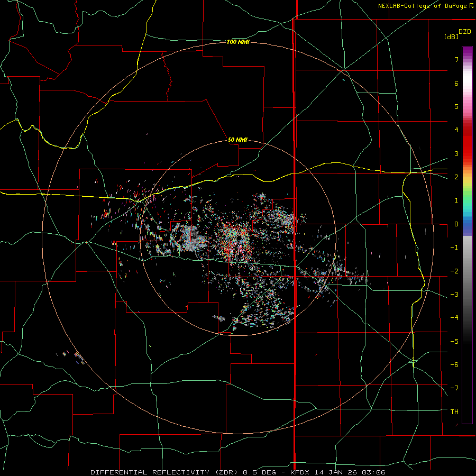Click the 5 value on color scale
476x476 pixels.
[x=456, y=106]
